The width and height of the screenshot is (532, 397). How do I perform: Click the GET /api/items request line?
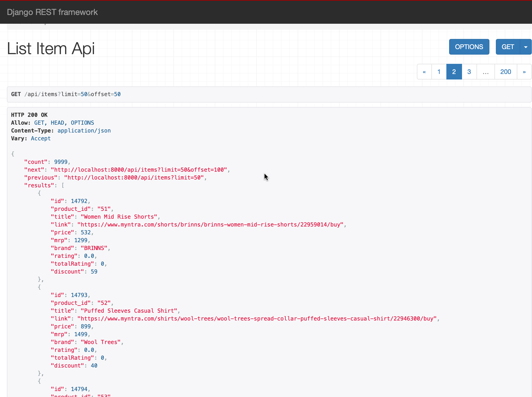[x=66, y=94]
